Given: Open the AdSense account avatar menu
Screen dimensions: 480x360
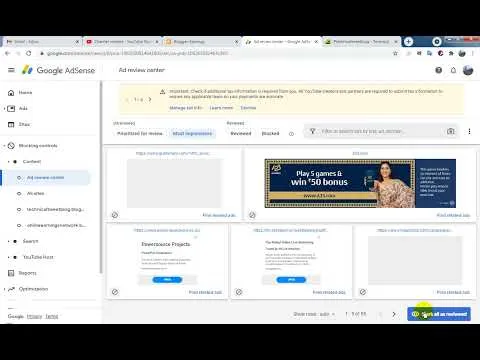Looking at the screenshot, I should (x=468, y=70).
